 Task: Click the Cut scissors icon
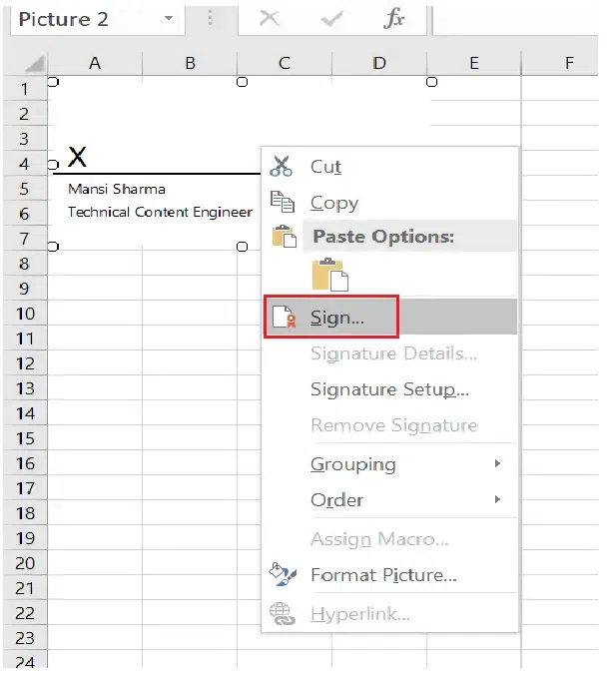283,167
